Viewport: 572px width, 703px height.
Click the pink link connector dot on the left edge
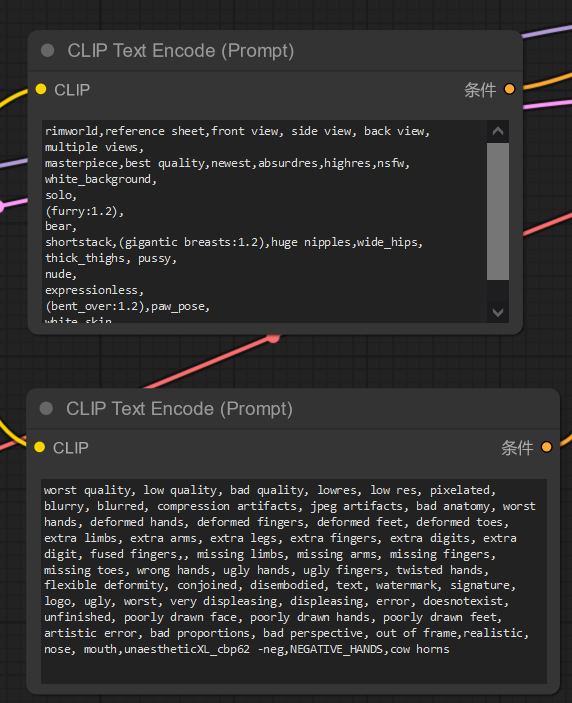1,206
